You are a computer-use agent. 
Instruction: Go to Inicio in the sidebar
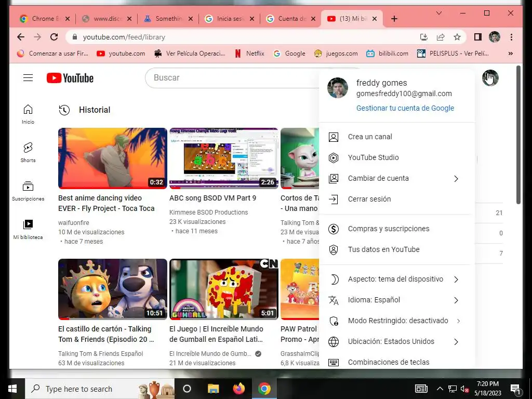28,114
